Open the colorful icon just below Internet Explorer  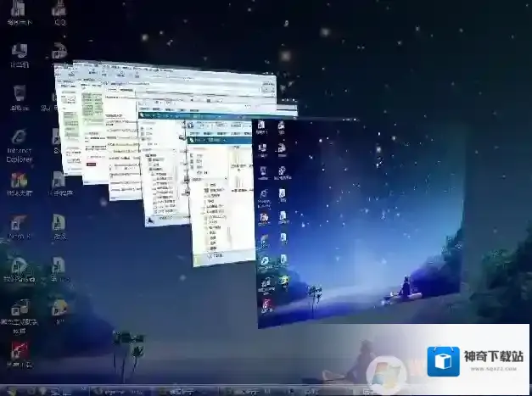click(18, 180)
